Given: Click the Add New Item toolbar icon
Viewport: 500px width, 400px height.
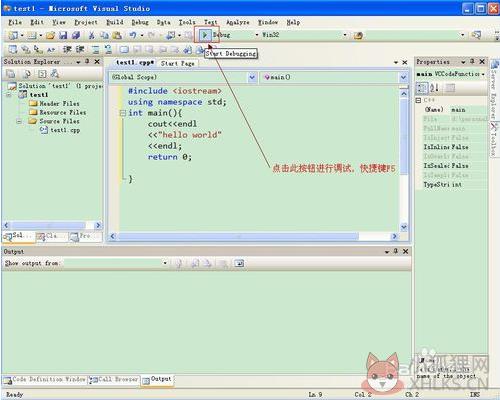Looking at the screenshot, I should coord(33,35).
